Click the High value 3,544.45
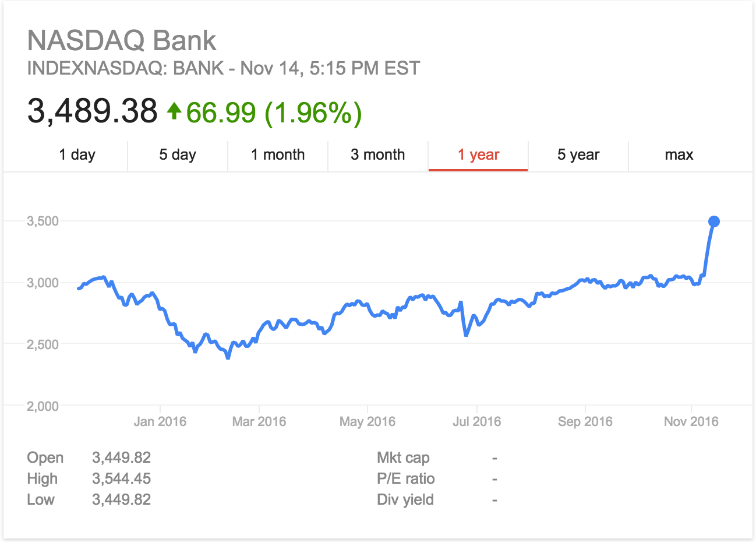756x542 pixels. (x=122, y=478)
